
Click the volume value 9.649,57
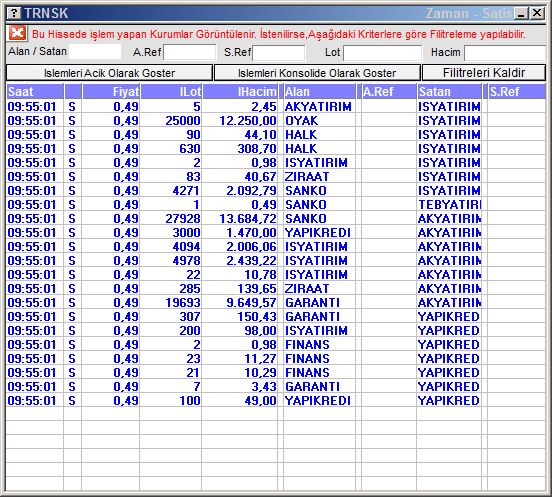251,303
